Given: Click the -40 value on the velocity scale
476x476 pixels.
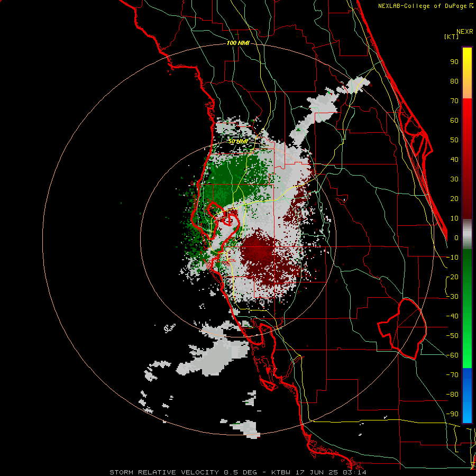Looking at the screenshot, I should (452, 316).
